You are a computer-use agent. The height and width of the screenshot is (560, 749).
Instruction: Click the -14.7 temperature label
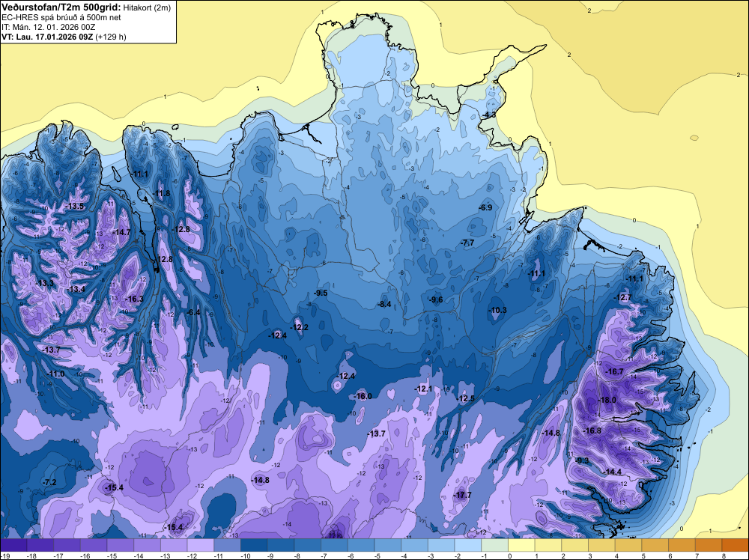pos(121,232)
